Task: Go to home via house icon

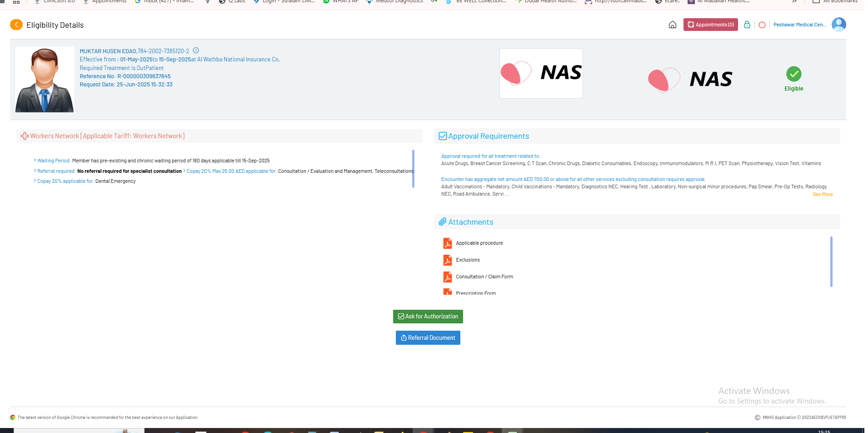Action: [673, 25]
